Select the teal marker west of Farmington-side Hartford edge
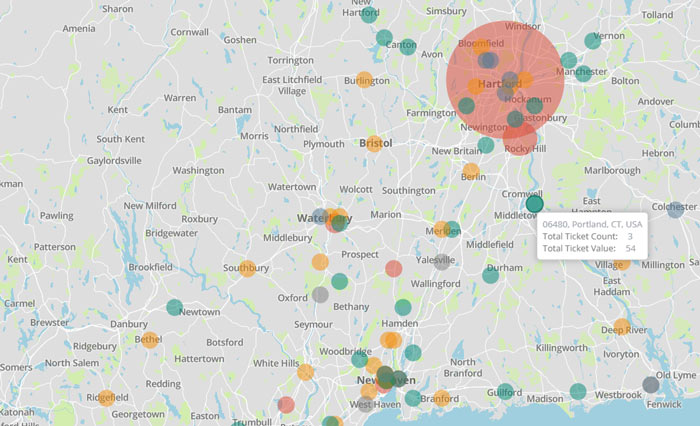700x426 pixels. 466,106
